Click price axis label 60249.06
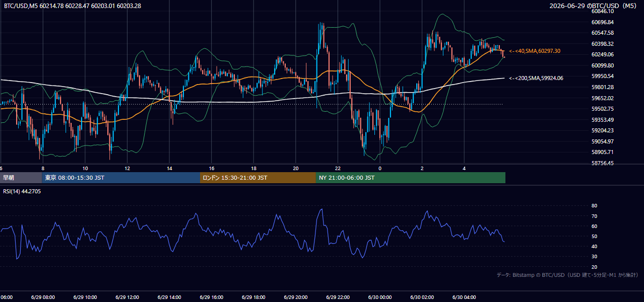Viewport: 644px width, 302px height. point(603,54)
